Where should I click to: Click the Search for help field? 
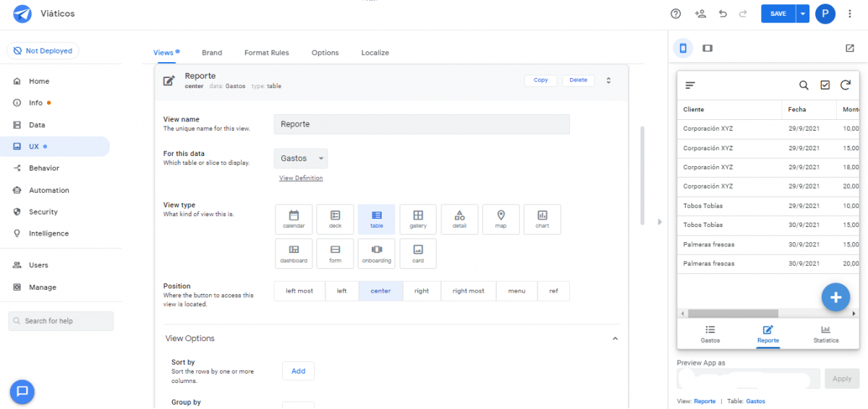(x=61, y=321)
